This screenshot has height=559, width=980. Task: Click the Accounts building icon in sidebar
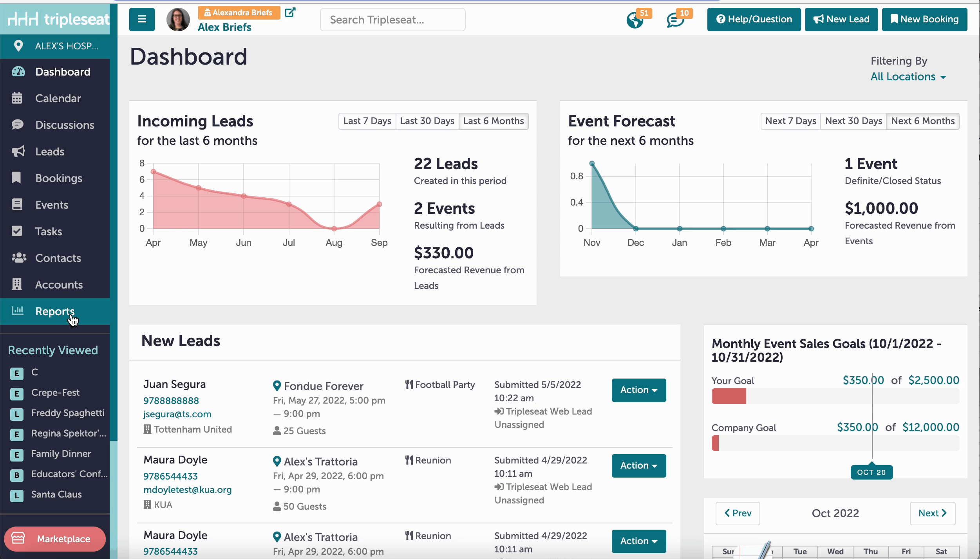tap(17, 284)
